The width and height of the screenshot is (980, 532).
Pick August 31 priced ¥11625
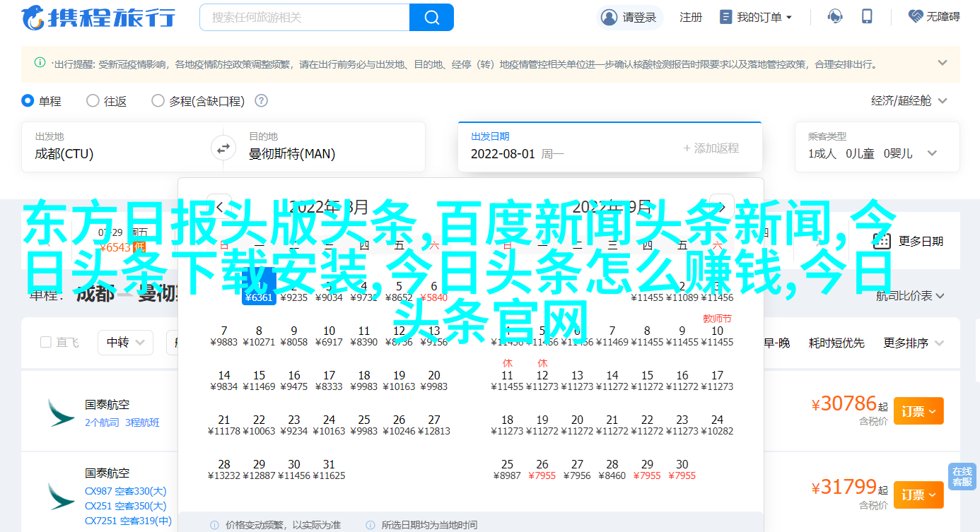point(329,470)
